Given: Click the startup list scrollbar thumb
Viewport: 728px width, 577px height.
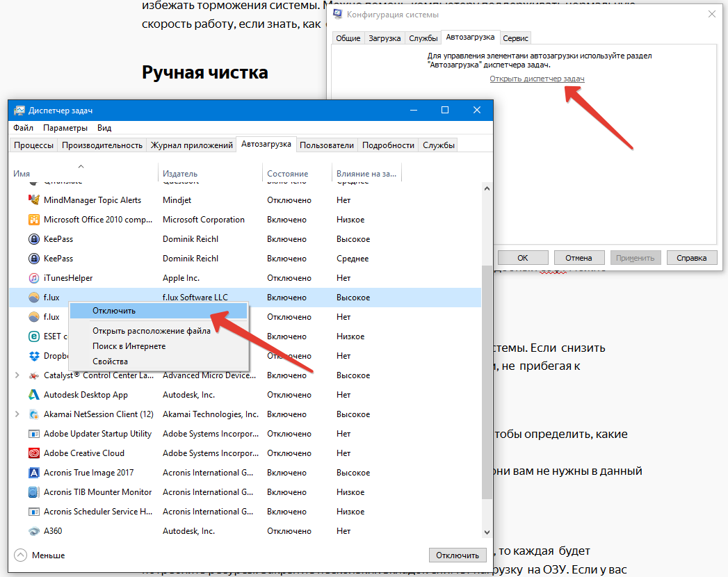Looking at the screenshot, I should (487, 382).
